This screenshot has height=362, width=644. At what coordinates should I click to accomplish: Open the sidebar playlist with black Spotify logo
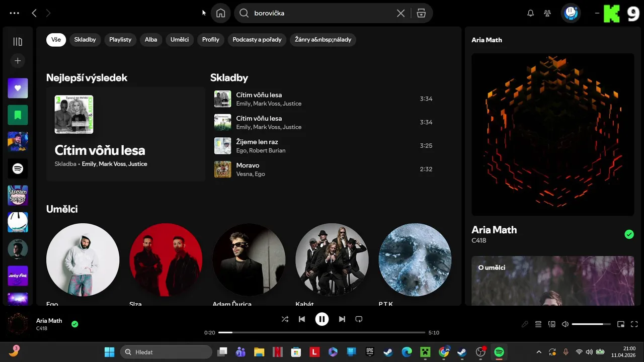(x=18, y=169)
